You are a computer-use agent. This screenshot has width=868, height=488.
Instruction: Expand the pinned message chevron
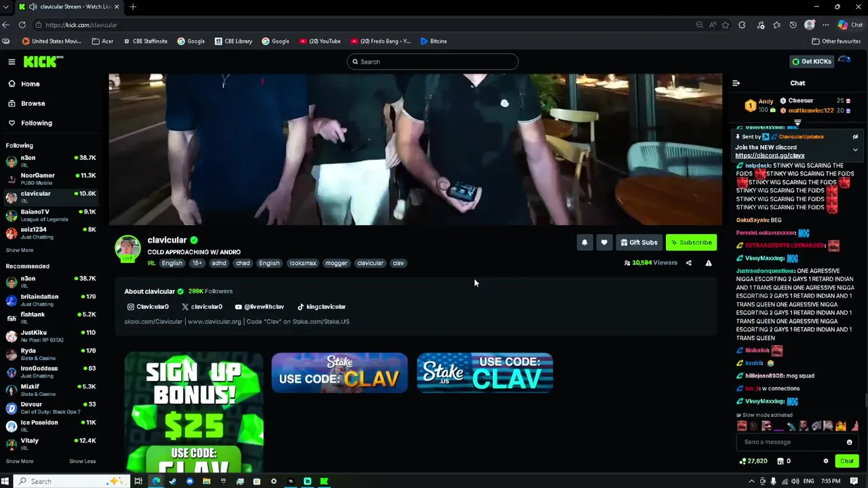855,150
